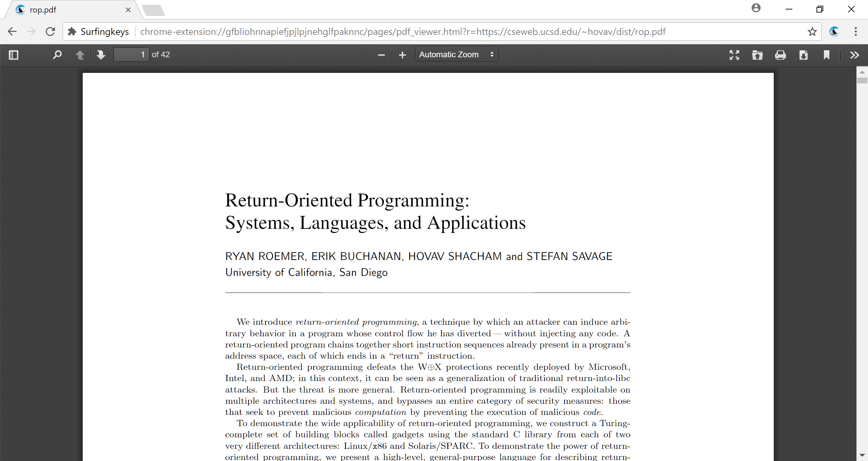Save the current view bookmark
The image size is (868, 461).
pyautogui.click(x=826, y=54)
